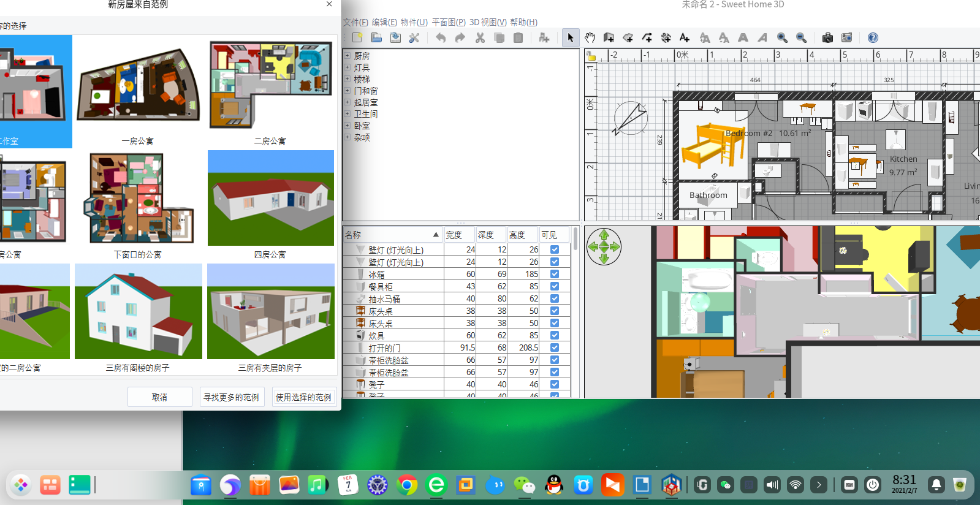Toggle visible checkbox for 抽水马桶
This screenshot has height=505, width=980.
point(554,298)
